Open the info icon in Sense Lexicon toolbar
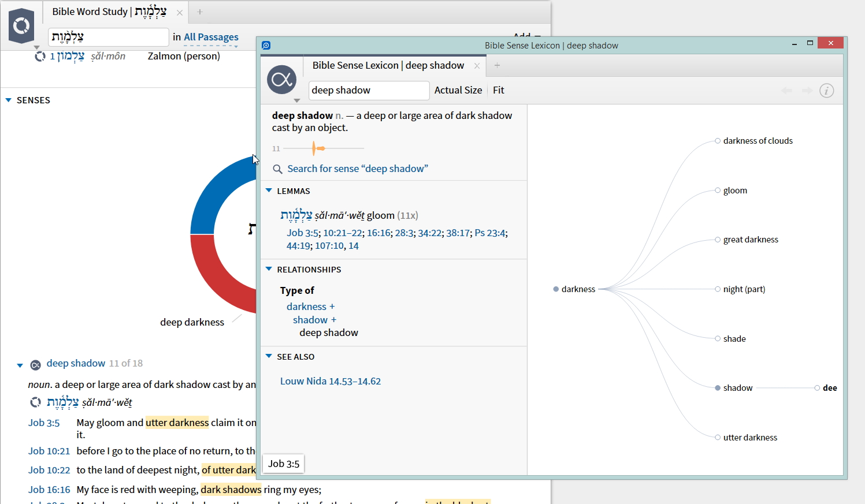 pos(827,91)
